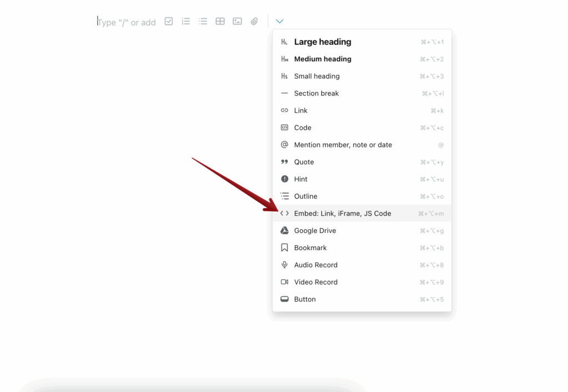
Task: Click into the Type "/" or add field
Action: (128, 23)
